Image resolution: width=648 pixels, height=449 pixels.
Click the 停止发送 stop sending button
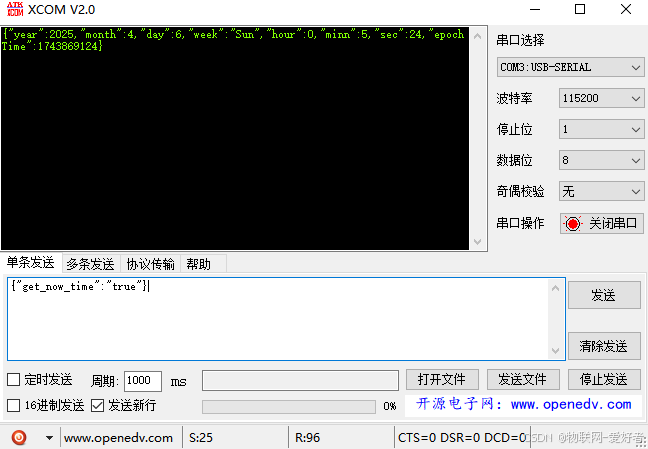tap(604, 380)
